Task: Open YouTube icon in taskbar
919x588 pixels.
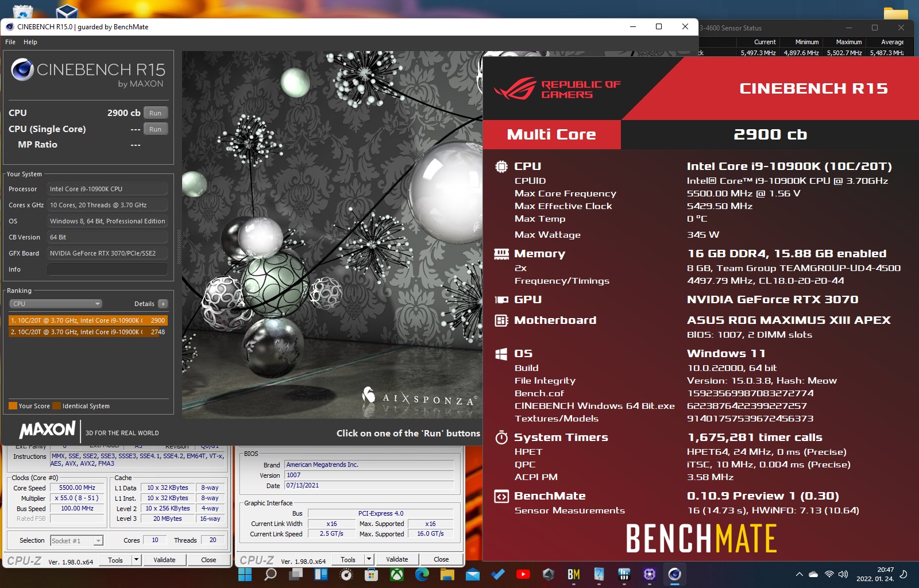Action: point(523,574)
